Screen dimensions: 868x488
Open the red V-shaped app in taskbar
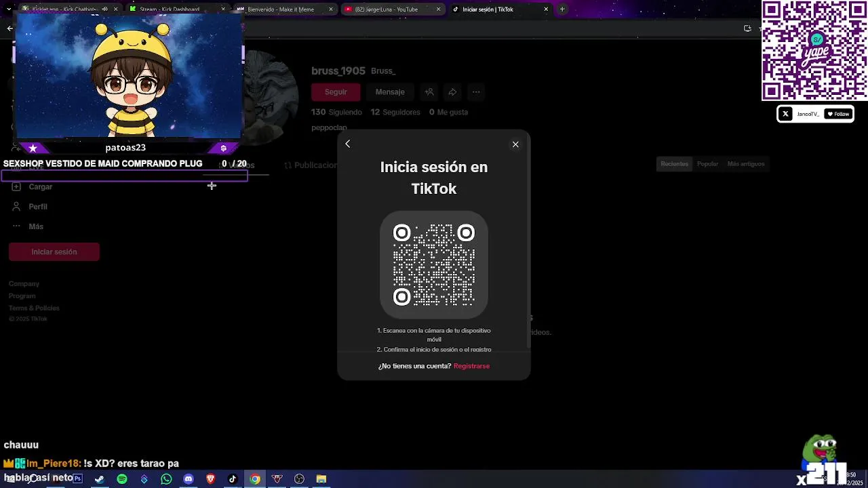(x=277, y=479)
